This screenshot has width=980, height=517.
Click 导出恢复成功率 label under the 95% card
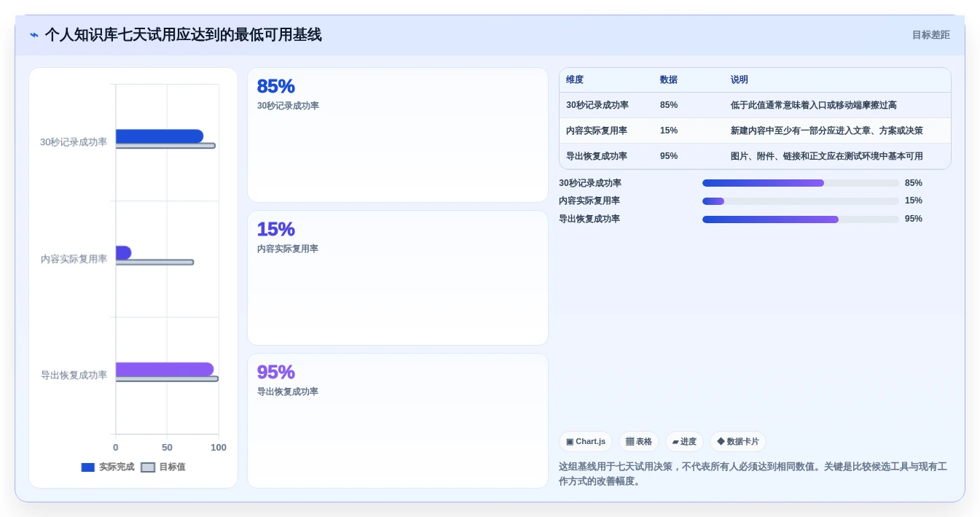coord(288,392)
